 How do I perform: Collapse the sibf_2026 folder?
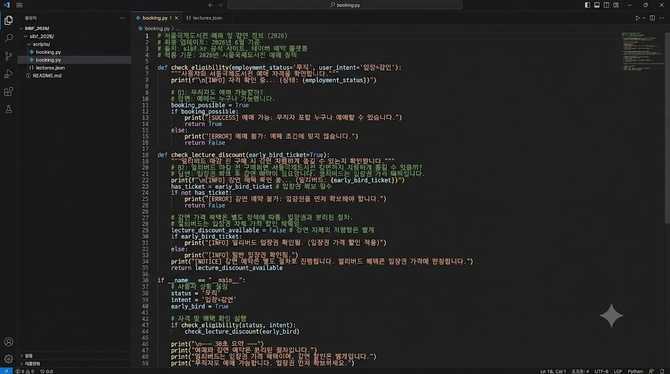[26, 36]
